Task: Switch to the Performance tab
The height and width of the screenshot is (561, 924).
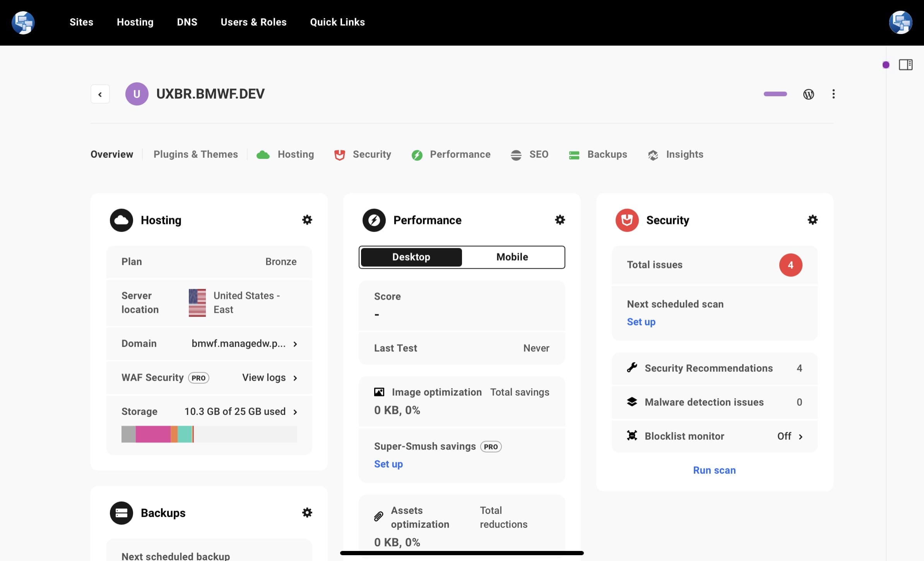Action: (x=451, y=154)
